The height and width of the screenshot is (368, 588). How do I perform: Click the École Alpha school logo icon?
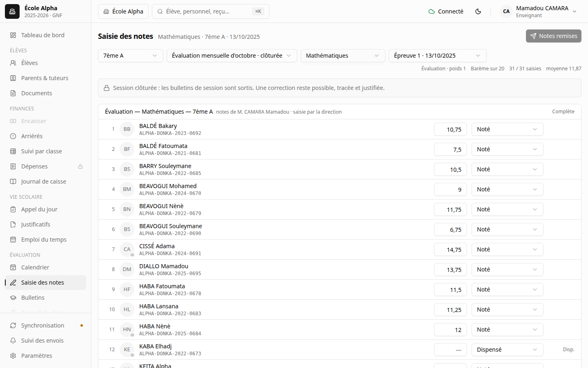tap(12, 11)
